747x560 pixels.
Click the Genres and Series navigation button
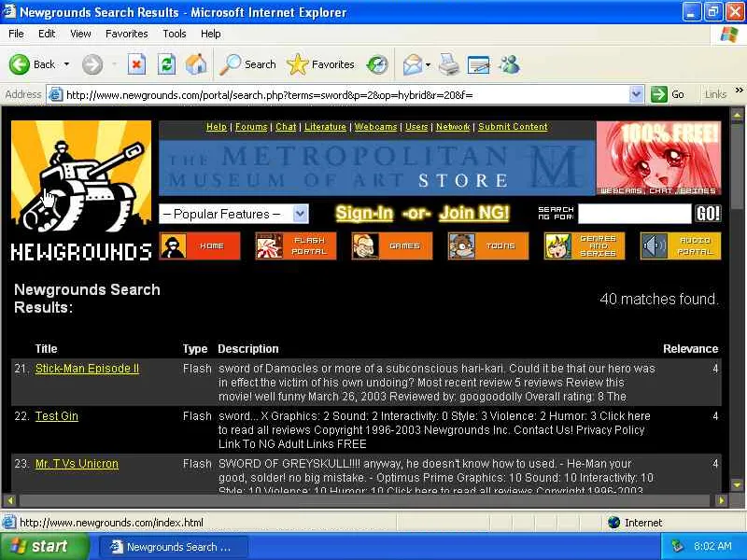point(585,246)
